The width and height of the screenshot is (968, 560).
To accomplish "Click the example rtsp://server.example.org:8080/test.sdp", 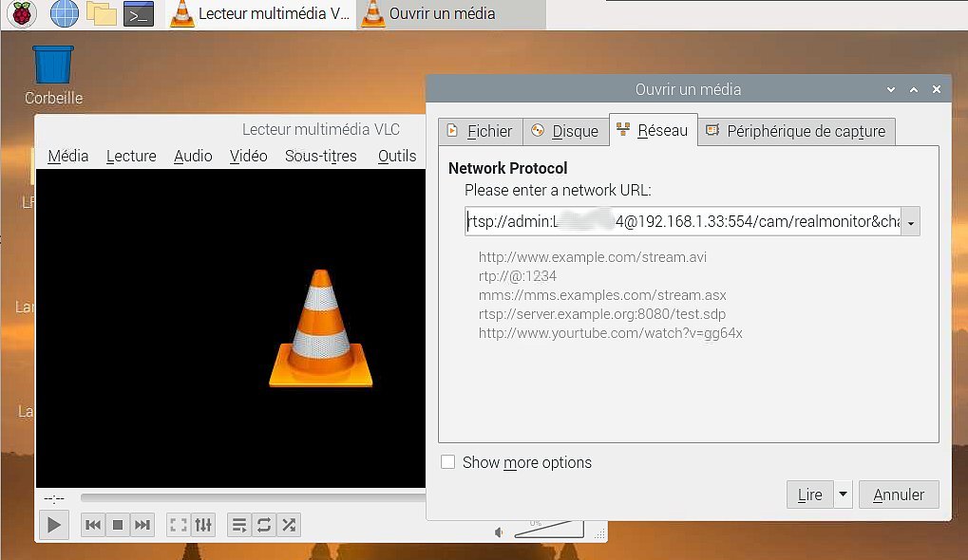I will [x=602, y=314].
